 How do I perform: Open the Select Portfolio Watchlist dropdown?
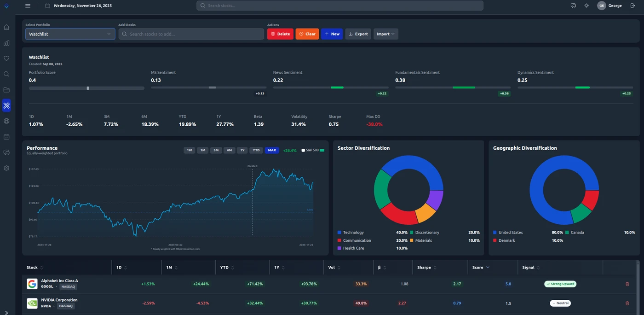(x=70, y=34)
